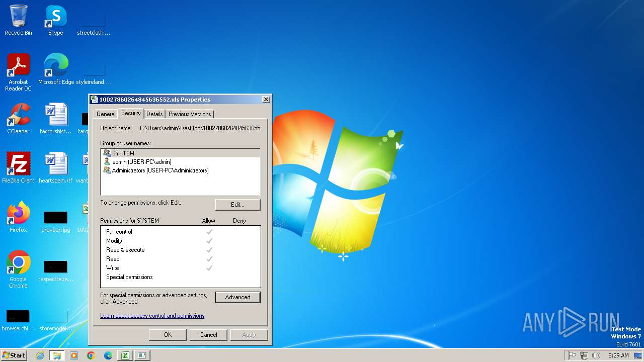Viewport: 644px width, 362px height.
Task: Switch to the General tab
Action: click(106, 114)
